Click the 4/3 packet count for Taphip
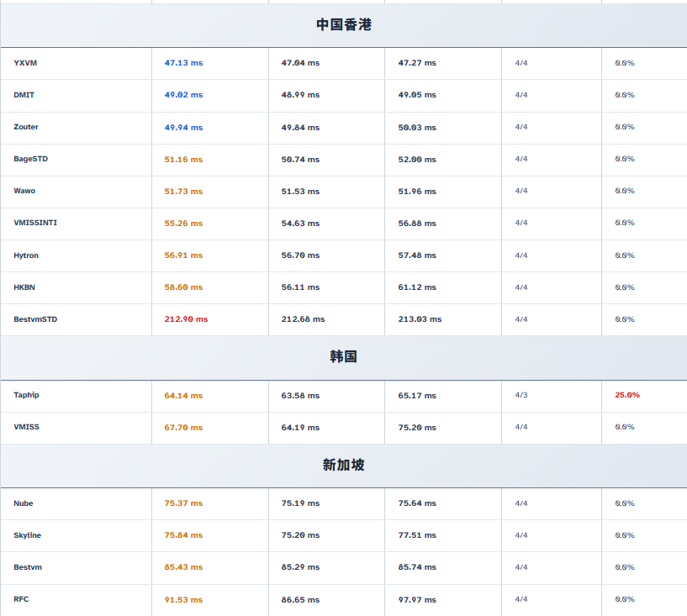This screenshot has height=616, width=687. click(x=521, y=395)
